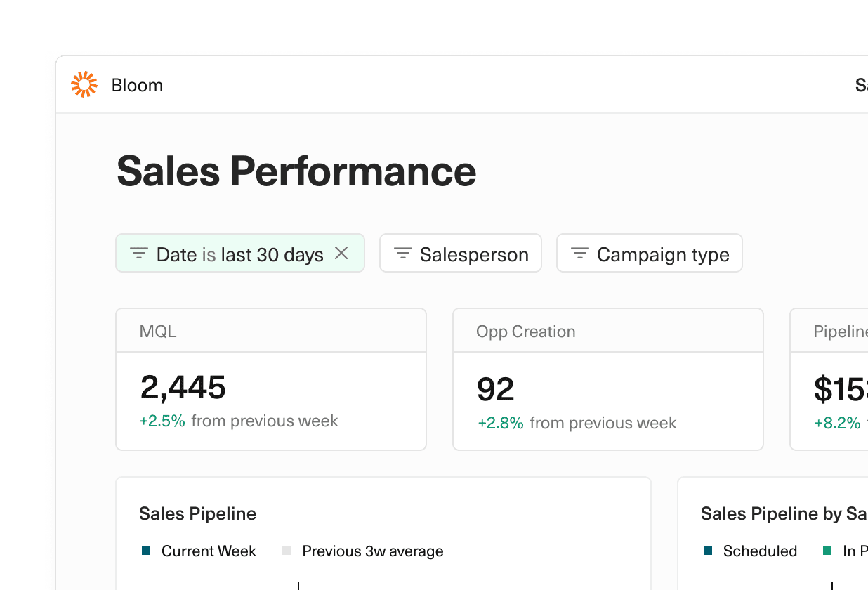Open the Sales menu in top navigation

pyautogui.click(x=862, y=84)
